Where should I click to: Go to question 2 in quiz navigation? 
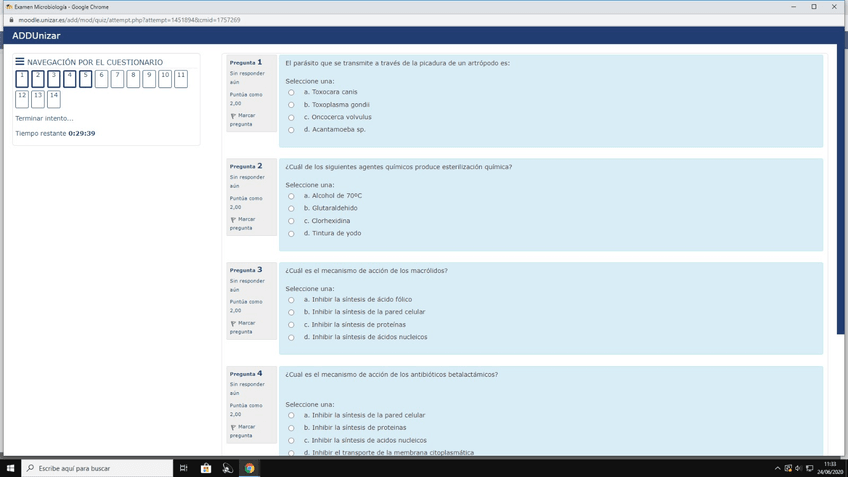[x=38, y=79]
